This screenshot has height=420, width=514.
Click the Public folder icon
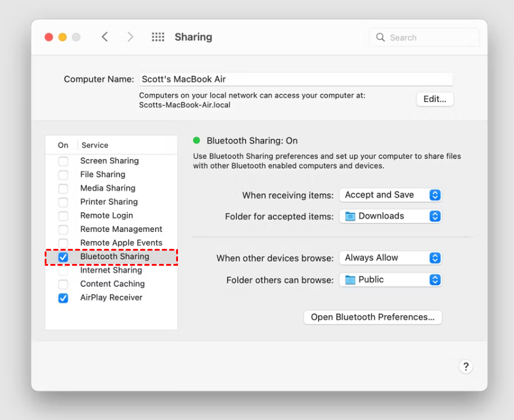coord(350,280)
